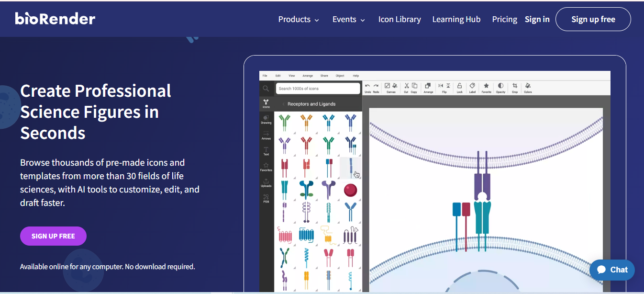Click the Favorite star in the top toolbar

click(486, 86)
